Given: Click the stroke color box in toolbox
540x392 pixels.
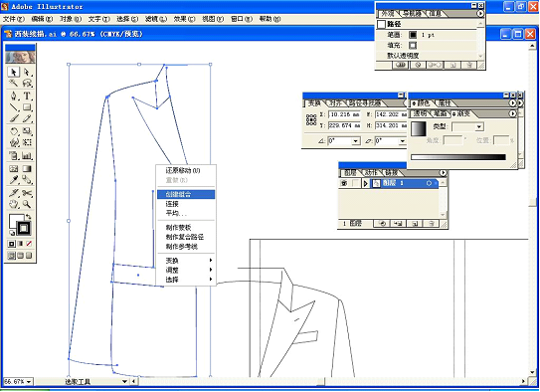Looking at the screenshot, I should 24,228.
